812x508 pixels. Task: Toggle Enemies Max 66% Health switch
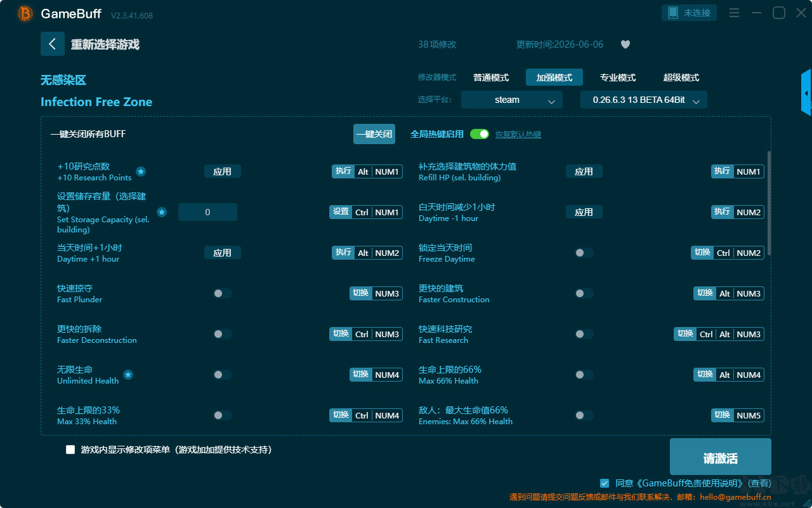click(x=584, y=415)
